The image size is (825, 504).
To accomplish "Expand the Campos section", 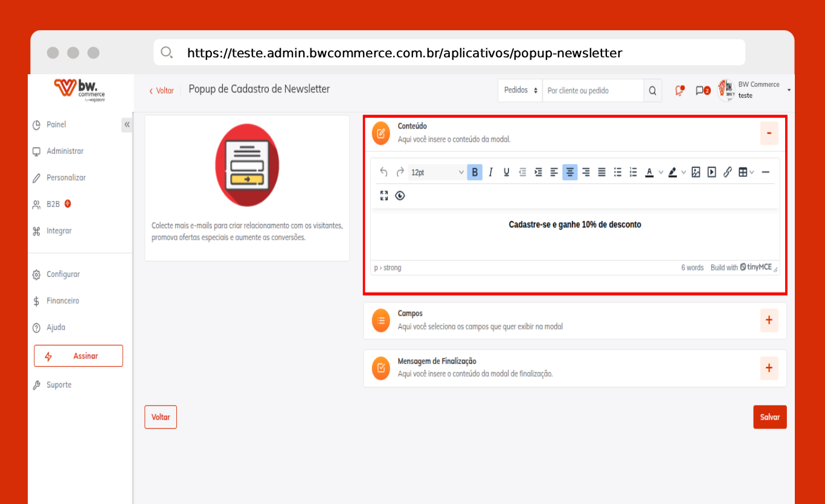I will click(768, 320).
